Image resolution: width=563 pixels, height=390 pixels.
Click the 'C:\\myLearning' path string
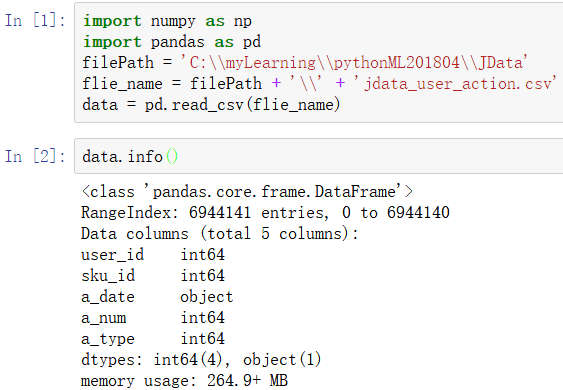pos(354,63)
